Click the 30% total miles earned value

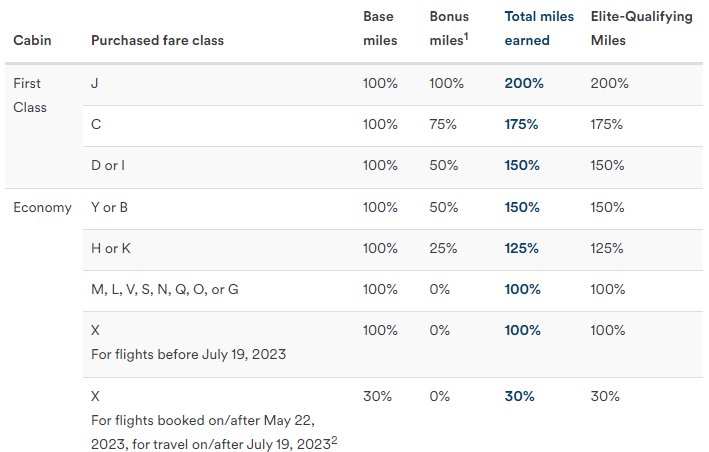coord(520,396)
